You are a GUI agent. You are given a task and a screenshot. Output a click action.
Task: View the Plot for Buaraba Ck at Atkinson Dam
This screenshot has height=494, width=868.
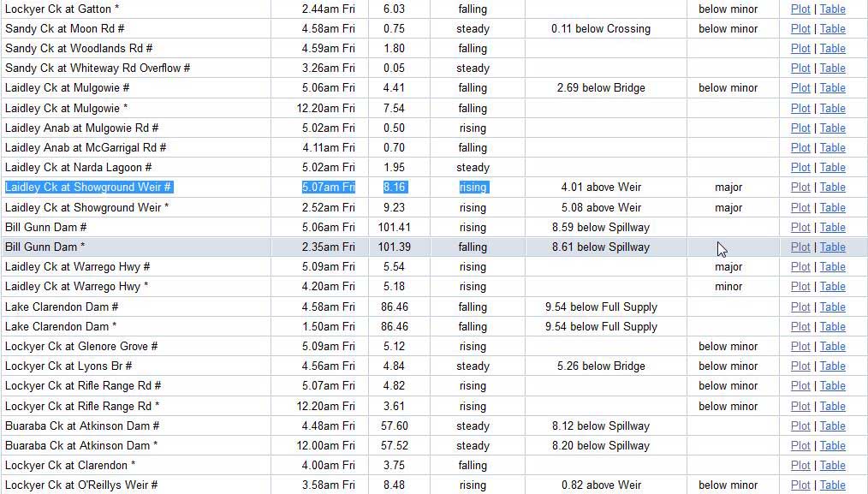tap(800, 426)
